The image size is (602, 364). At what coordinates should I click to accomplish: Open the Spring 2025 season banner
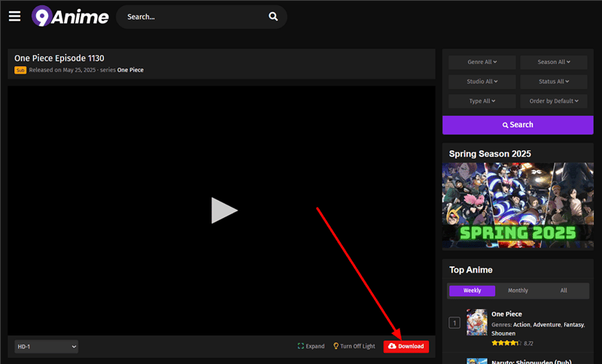518,205
